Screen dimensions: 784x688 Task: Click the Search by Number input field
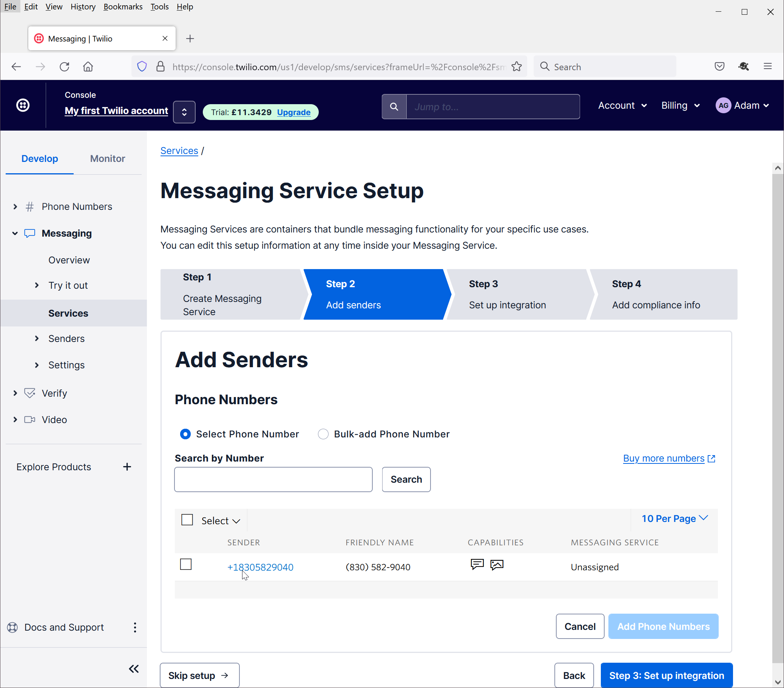pyautogui.click(x=273, y=480)
